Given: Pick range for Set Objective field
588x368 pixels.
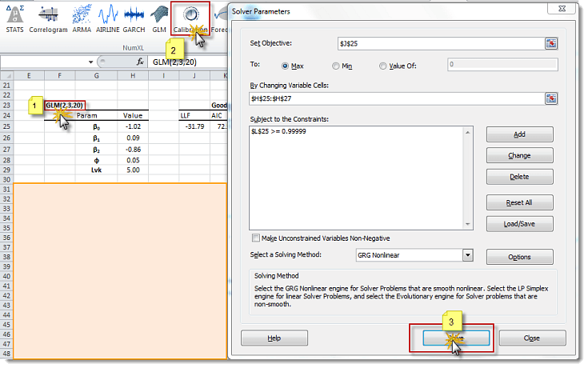Looking at the screenshot, I should tap(551, 43).
